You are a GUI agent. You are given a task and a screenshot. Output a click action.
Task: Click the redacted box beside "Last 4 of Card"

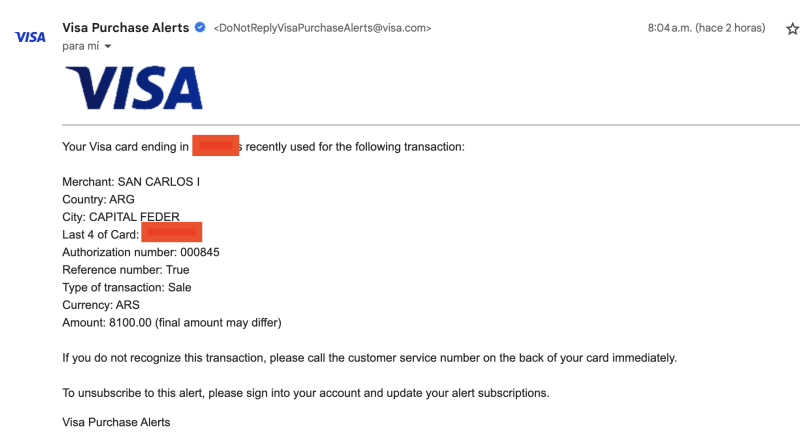(172, 234)
